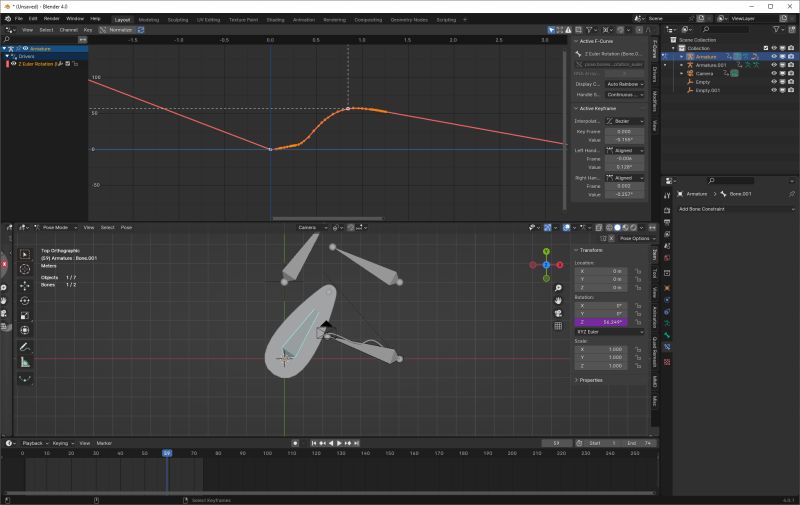
Task: Click graph editor ghost curves warning icon
Action: click(568, 30)
